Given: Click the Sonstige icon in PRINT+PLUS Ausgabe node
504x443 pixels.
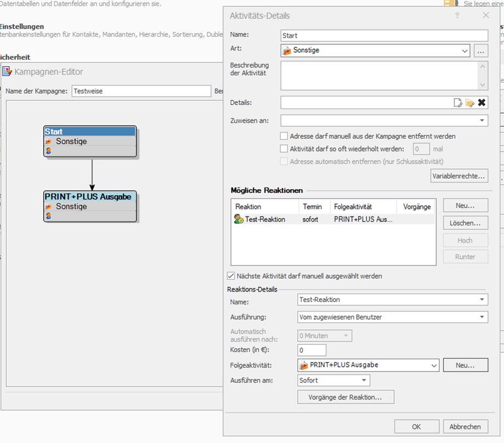Looking at the screenshot, I should click(x=48, y=206).
